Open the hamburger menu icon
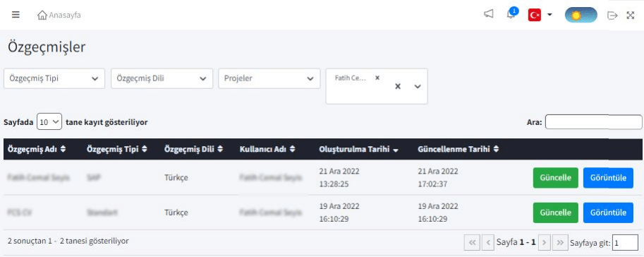This screenshot has width=644, height=257. tap(16, 15)
